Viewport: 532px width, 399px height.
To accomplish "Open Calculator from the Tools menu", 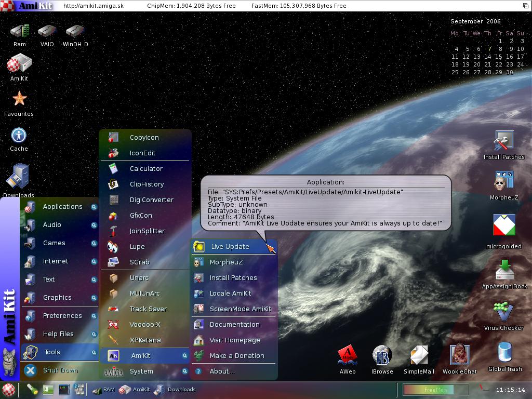I will tap(145, 169).
